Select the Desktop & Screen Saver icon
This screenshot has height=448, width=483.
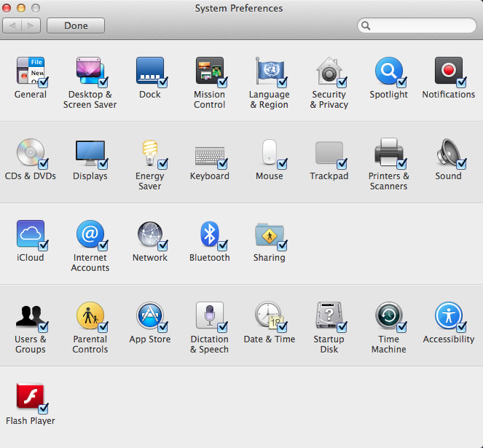pos(90,71)
